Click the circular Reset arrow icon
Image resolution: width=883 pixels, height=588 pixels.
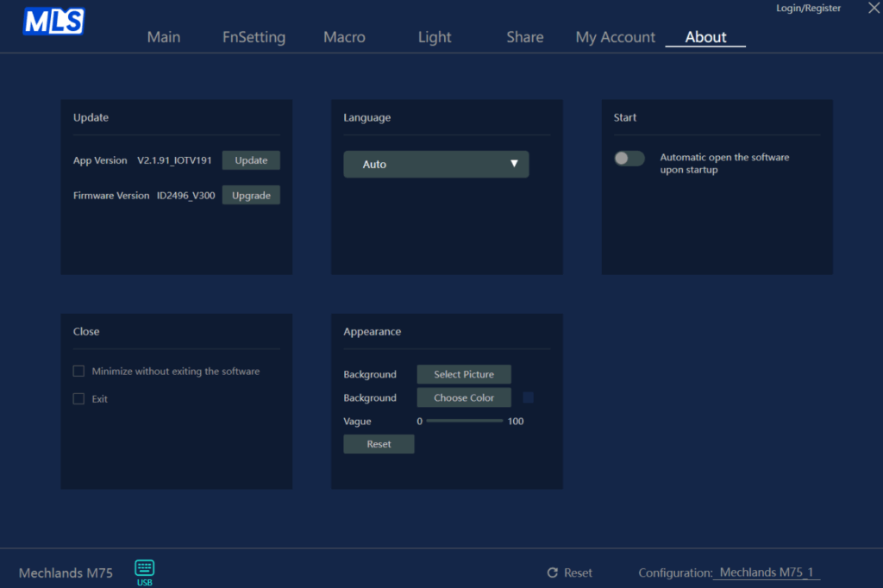pos(553,572)
